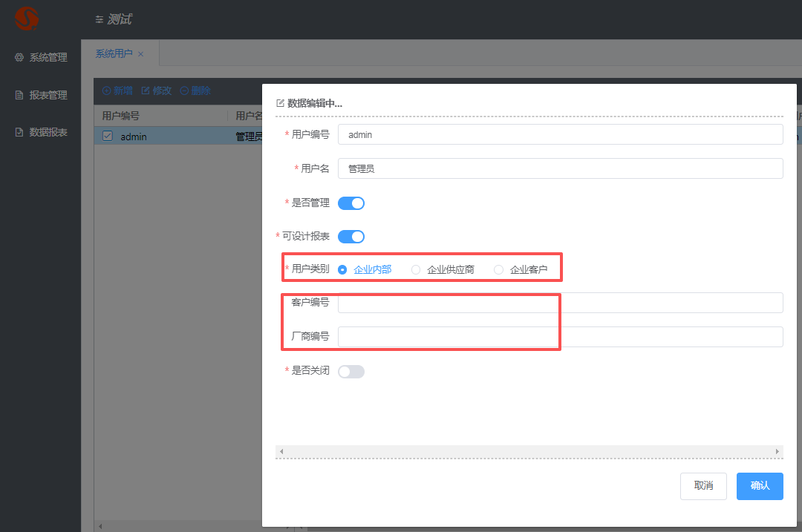Uncheck the admin row checkbox
This screenshot has width=802, height=532.
tap(108, 136)
